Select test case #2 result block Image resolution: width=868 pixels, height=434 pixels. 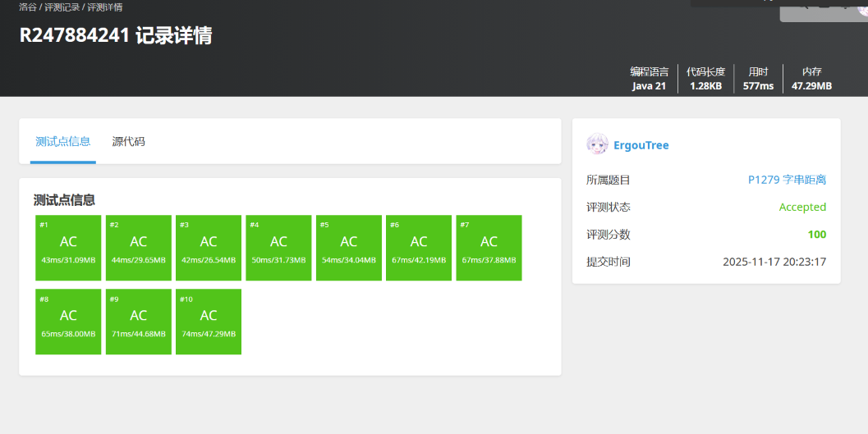pos(139,248)
